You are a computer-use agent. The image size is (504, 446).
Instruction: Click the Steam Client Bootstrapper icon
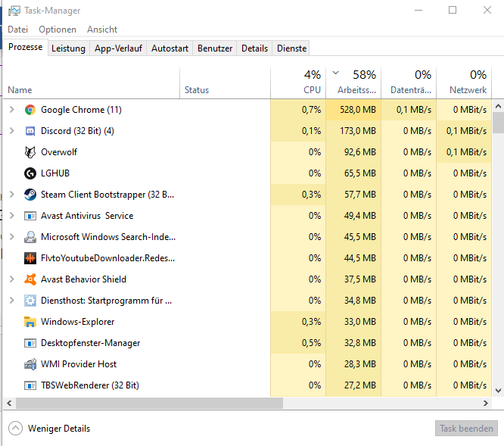tap(30, 195)
